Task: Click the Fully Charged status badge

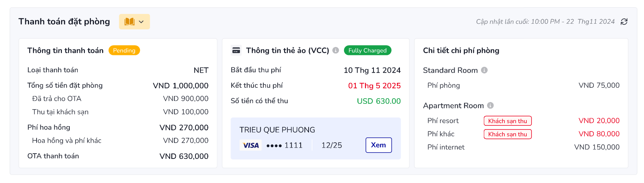Action: (x=367, y=50)
